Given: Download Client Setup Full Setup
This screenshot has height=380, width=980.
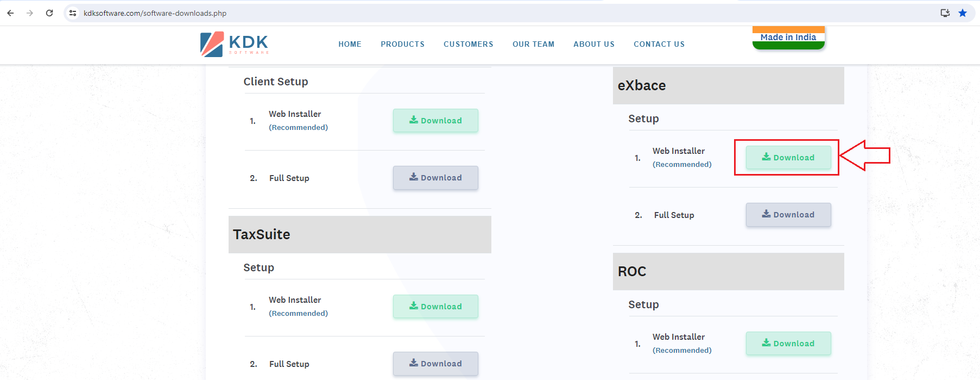Looking at the screenshot, I should 435,178.
